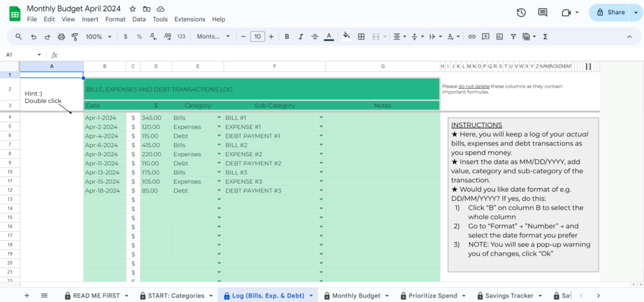
Task: Open the 100% zoom dropdown
Action: 99,36
